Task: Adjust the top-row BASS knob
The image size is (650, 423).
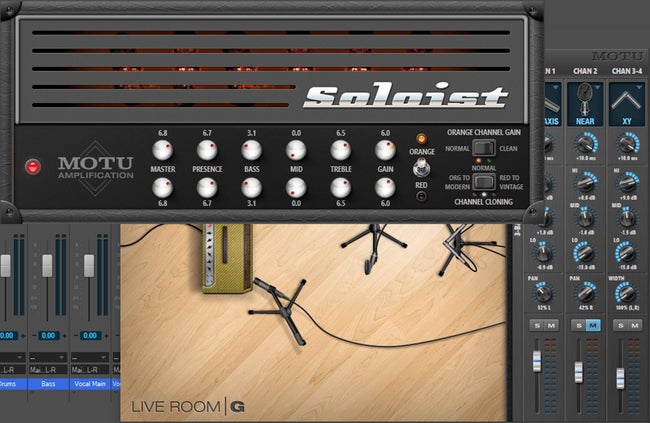Action: [x=252, y=150]
